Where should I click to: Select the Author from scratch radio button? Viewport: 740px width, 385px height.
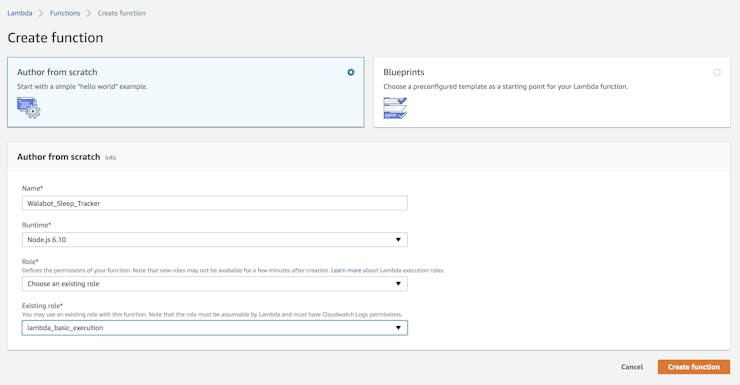351,72
